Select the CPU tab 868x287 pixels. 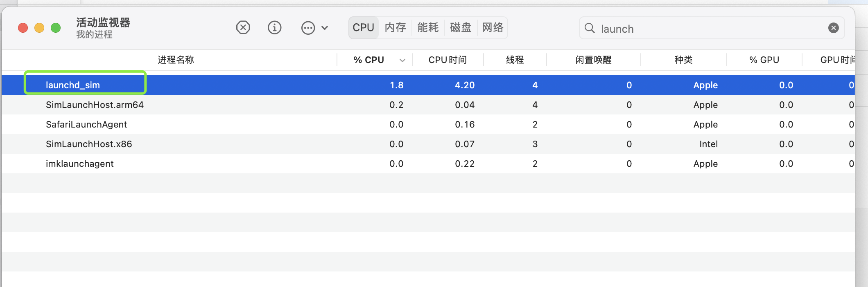364,27
